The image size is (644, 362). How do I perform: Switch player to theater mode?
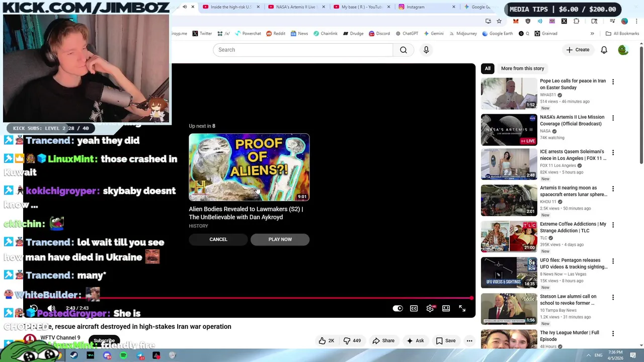[x=446, y=308]
